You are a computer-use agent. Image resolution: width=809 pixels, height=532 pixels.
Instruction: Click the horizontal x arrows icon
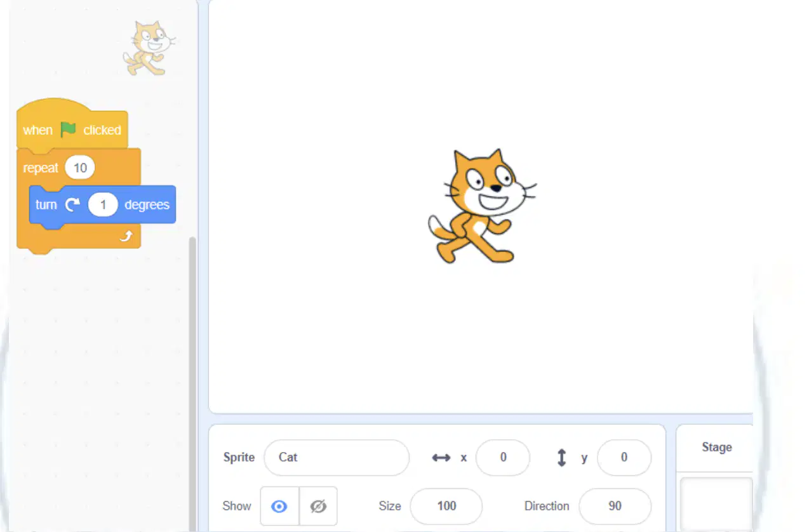point(441,457)
